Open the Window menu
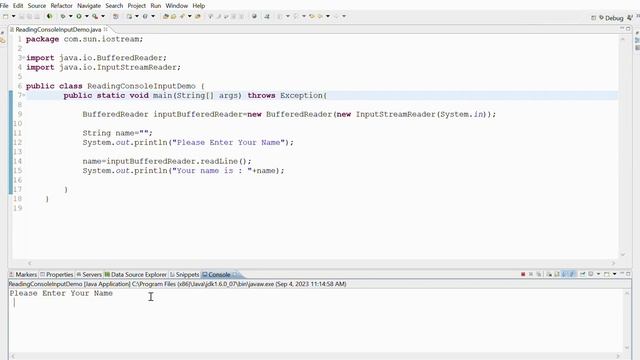Viewport: 640px width, 360px height. tap(177, 6)
